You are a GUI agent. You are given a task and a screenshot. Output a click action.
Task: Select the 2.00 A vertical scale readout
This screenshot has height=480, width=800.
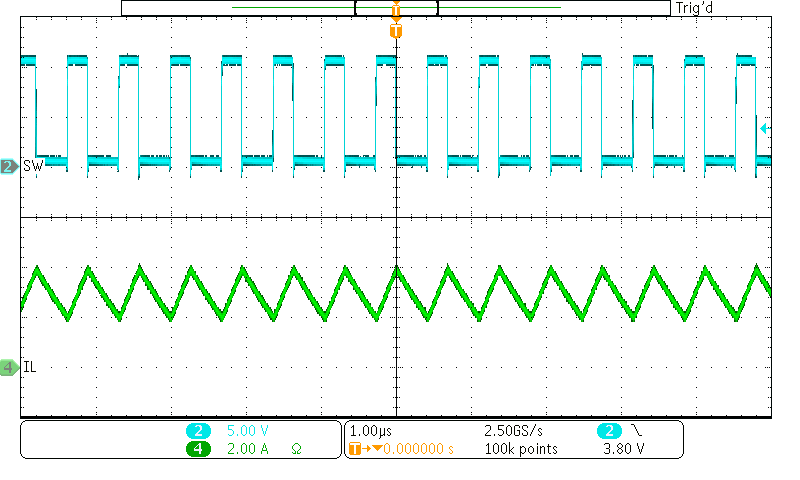click(x=248, y=449)
